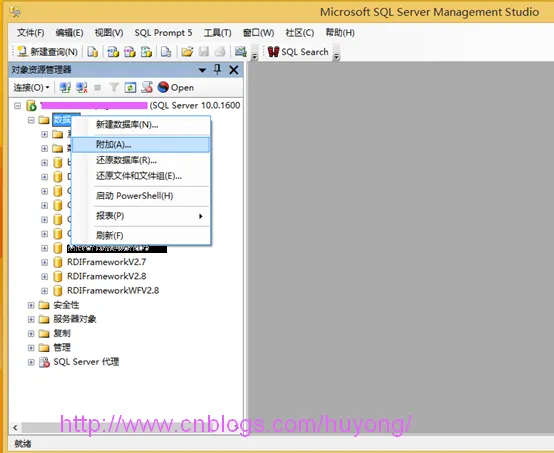Expand the 安全性 security folder
Viewport: 554px width, 453px height.
pyautogui.click(x=31, y=305)
